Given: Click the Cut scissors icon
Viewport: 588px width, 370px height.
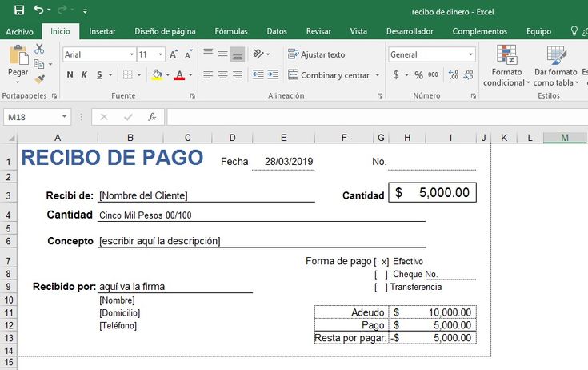Looking at the screenshot, I should click(x=39, y=48).
